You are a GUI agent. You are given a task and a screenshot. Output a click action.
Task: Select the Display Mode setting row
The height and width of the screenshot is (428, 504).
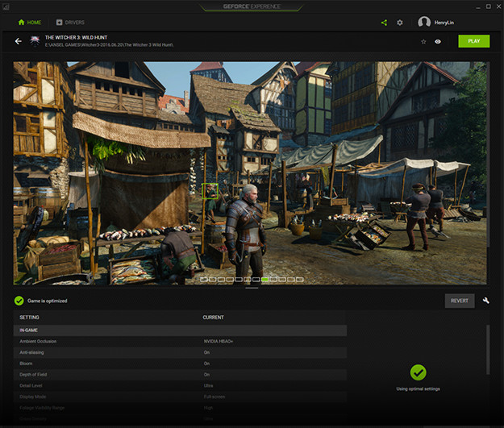point(180,397)
